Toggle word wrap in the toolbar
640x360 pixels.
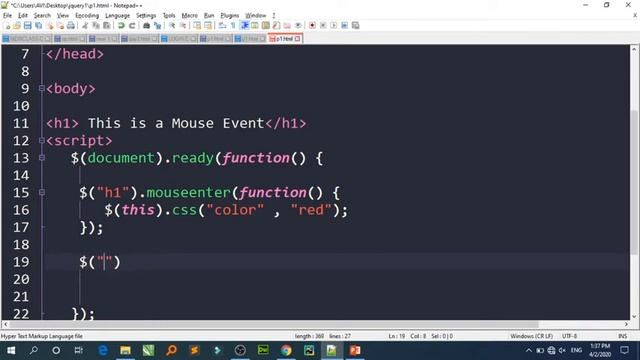222,25
